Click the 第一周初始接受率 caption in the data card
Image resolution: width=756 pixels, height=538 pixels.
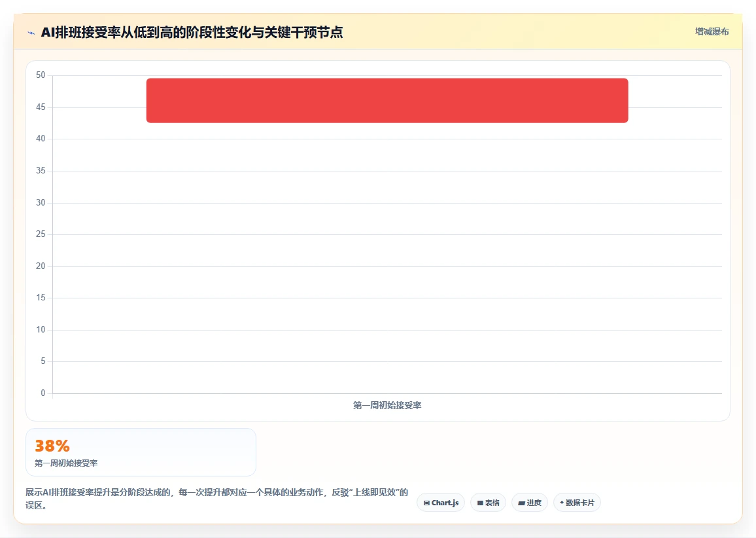click(66, 463)
